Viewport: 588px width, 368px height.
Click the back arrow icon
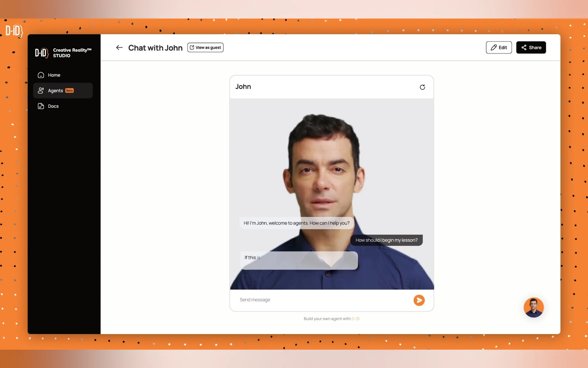click(119, 48)
